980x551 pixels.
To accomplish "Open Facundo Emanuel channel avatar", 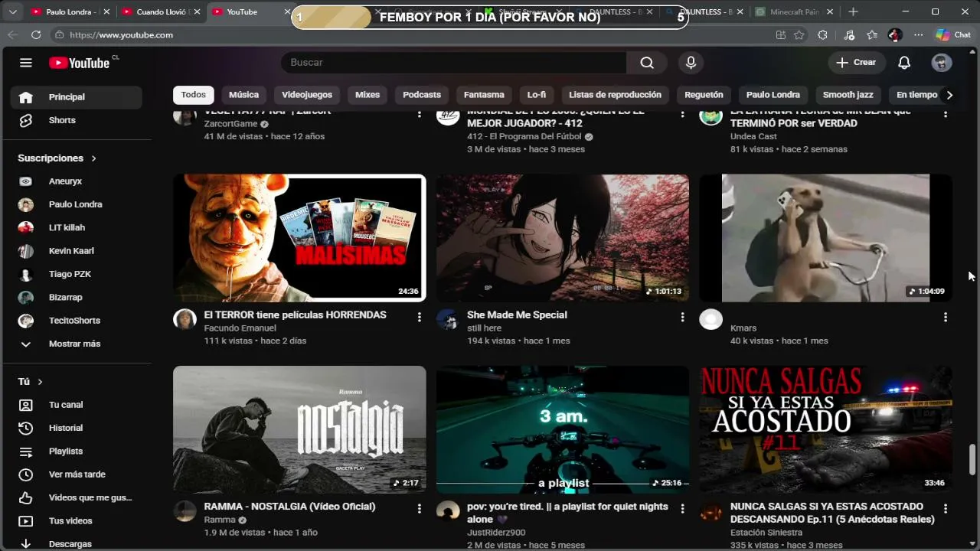I will [x=185, y=319].
